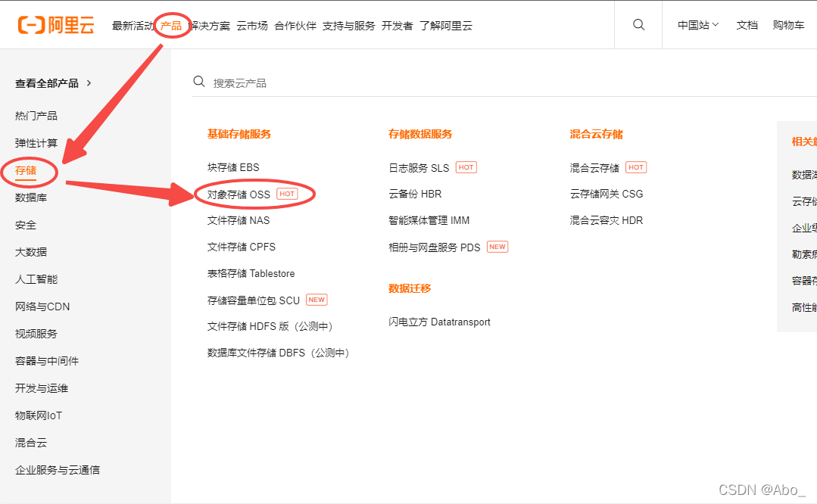Expand 查看全部产品 to view all products

click(48, 82)
